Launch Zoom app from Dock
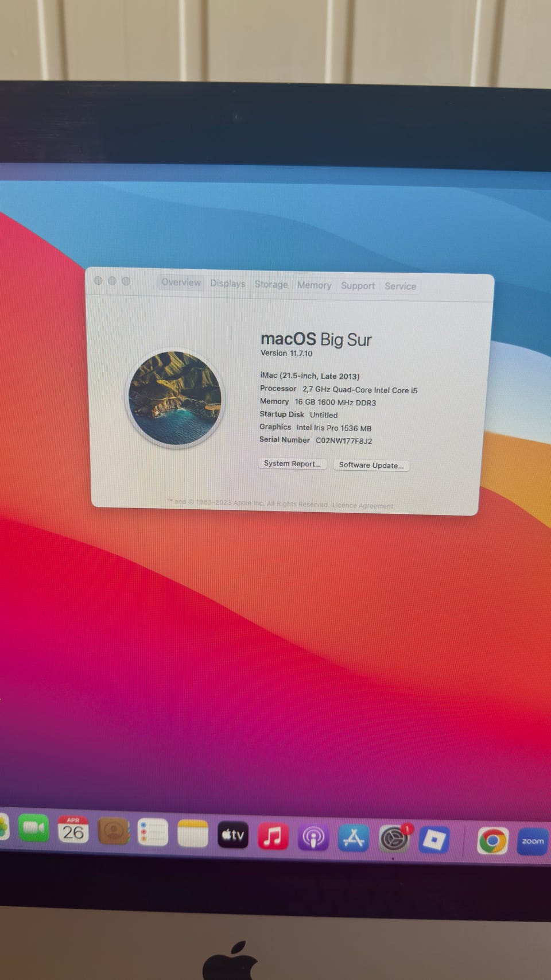Viewport: 551px width, 980px height. point(533,842)
